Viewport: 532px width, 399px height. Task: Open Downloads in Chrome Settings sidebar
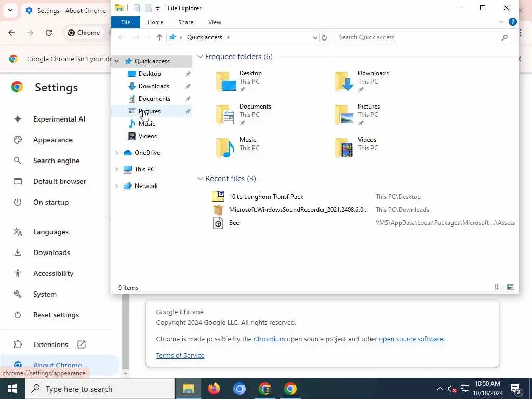pyautogui.click(x=51, y=253)
